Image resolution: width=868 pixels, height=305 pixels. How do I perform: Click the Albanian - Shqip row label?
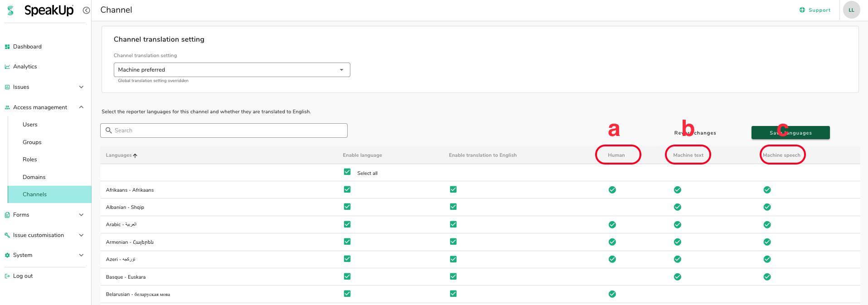(x=125, y=207)
